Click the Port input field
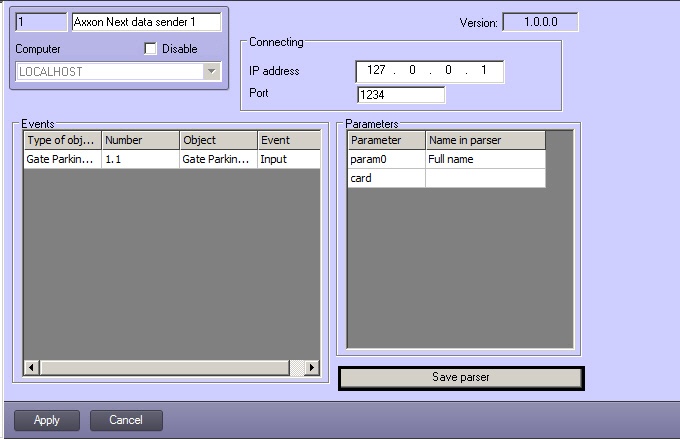 point(400,95)
